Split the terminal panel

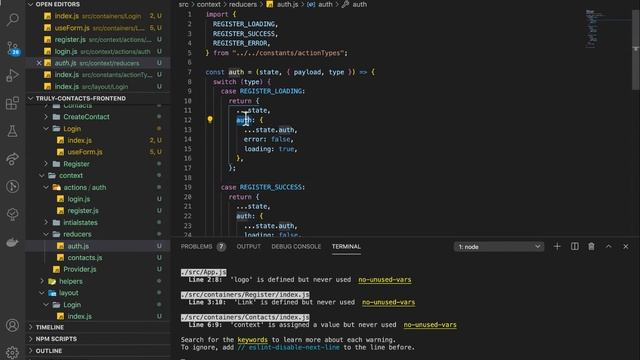click(574, 247)
